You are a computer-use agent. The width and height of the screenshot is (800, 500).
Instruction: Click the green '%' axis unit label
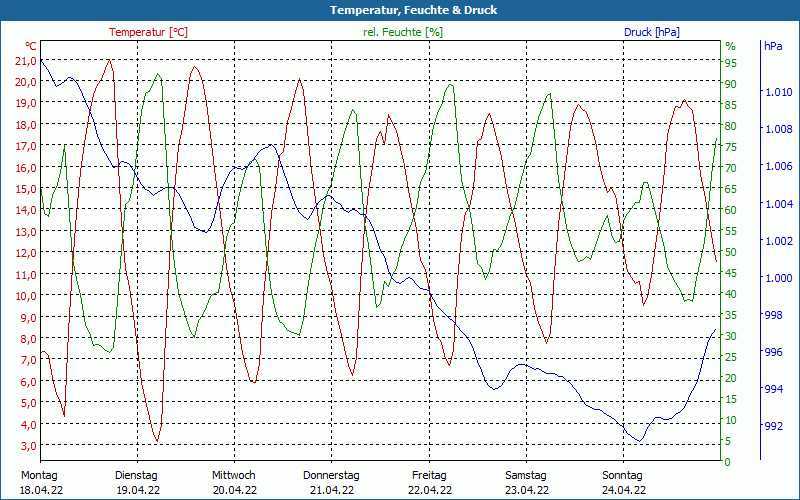[x=730, y=46]
